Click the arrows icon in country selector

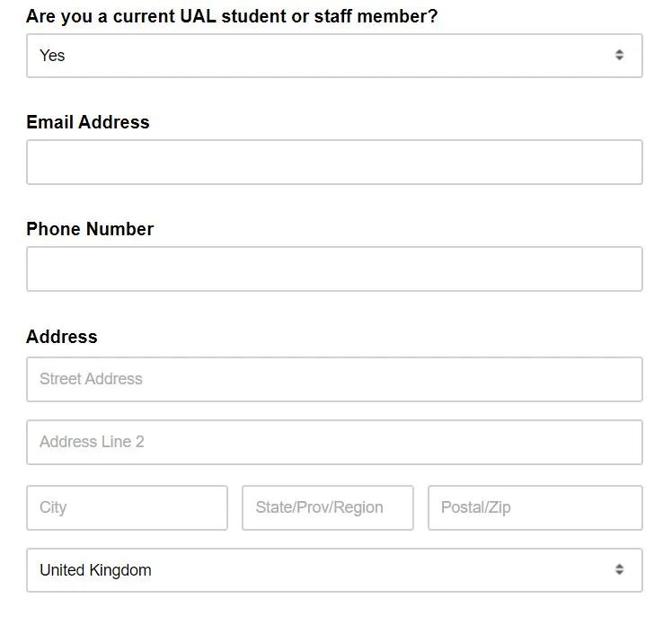[x=619, y=570]
